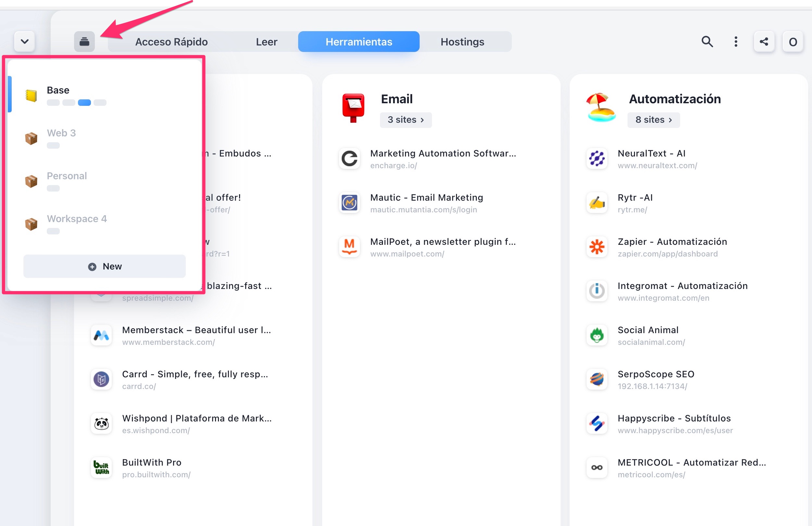
Task: Open the Social Animal favicon
Action: [x=597, y=335]
